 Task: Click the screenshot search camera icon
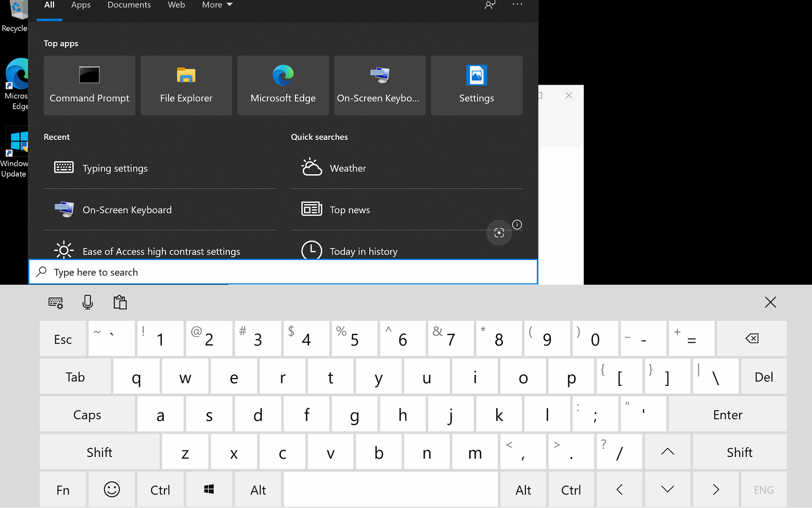pyautogui.click(x=499, y=233)
